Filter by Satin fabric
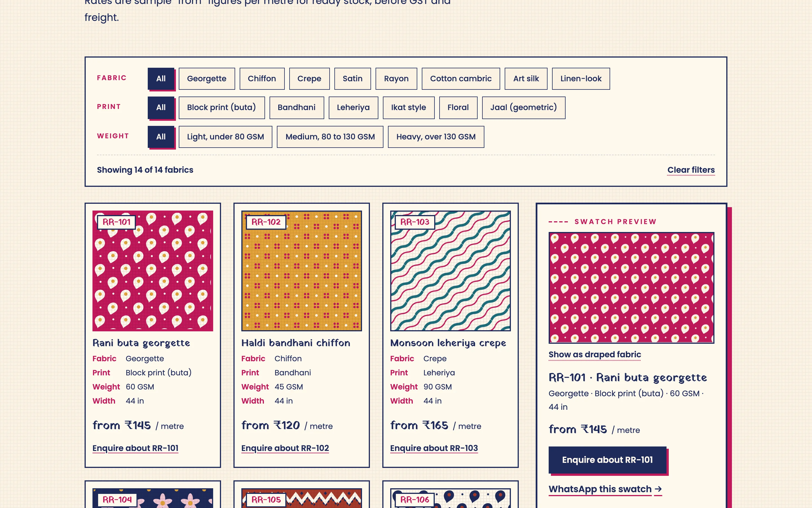 (352, 79)
